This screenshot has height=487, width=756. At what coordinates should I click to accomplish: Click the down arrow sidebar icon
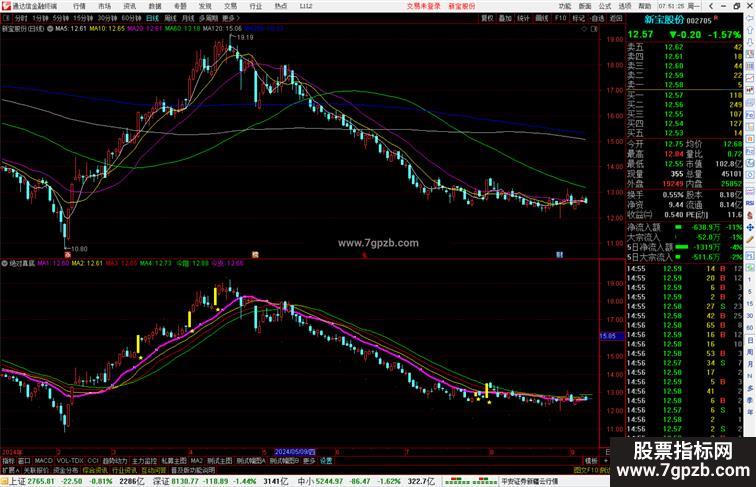pyautogui.click(x=750, y=42)
